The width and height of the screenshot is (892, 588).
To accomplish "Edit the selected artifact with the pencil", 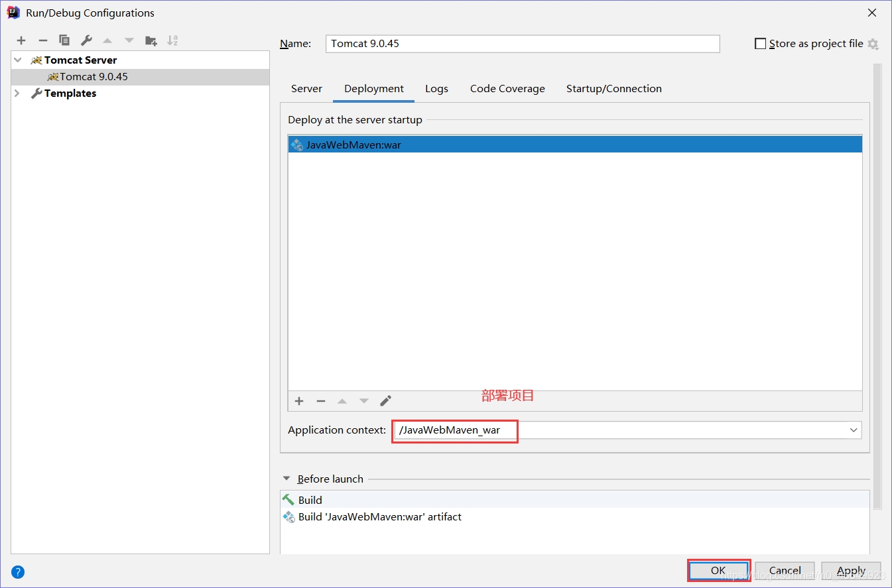I will click(385, 401).
